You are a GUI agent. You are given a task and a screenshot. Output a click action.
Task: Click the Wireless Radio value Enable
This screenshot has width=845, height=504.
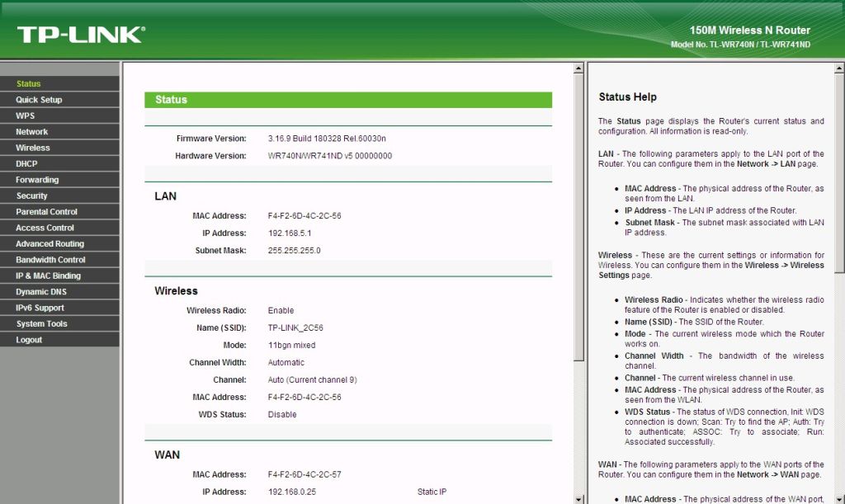[281, 311]
